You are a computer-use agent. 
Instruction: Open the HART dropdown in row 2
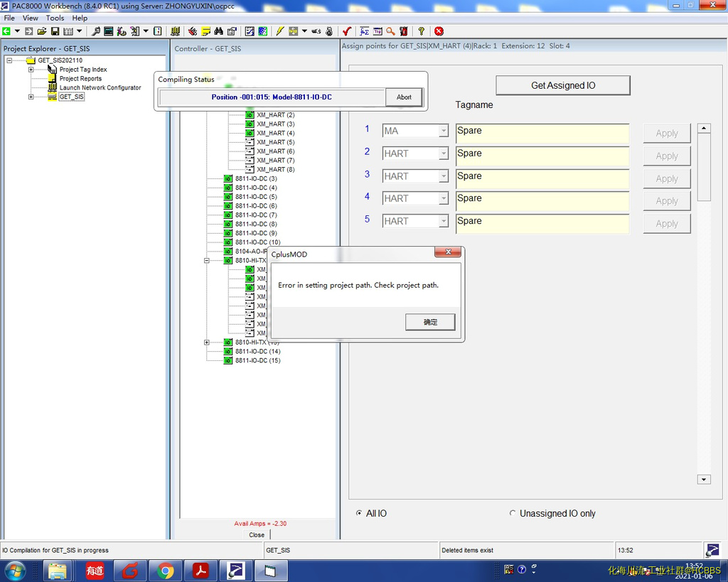(444, 153)
